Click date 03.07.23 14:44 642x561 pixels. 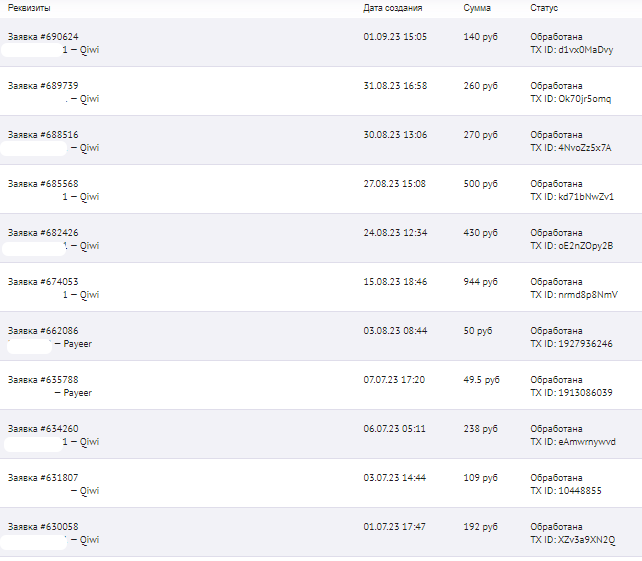tap(395, 477)
